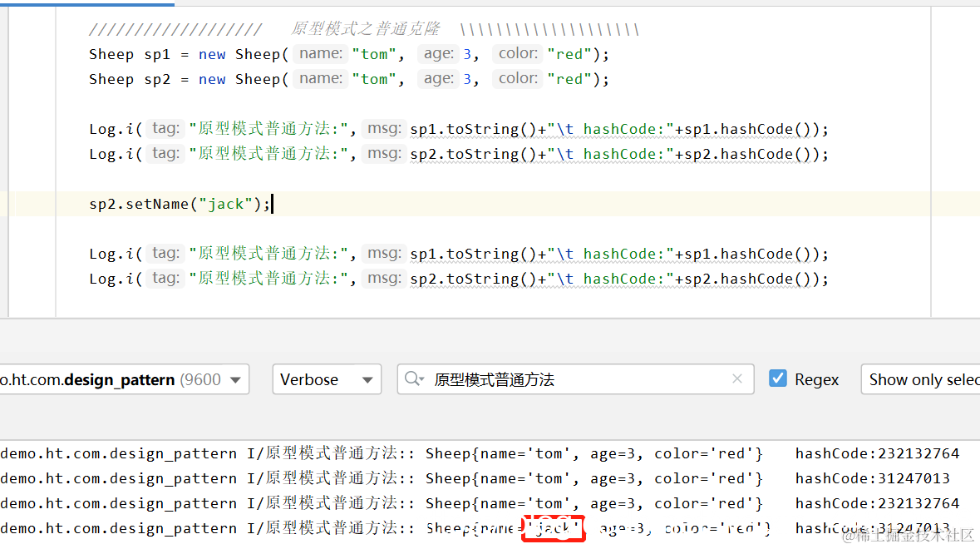Screen dimensions: 980x549
Task: Place cursor on sp2.setName("jack") line
Action: pyautogui.click(x=180, y=204)
